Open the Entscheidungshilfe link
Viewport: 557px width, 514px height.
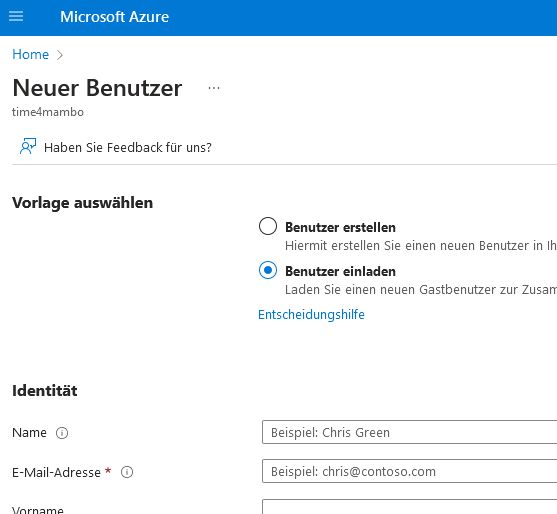[311, 315]
